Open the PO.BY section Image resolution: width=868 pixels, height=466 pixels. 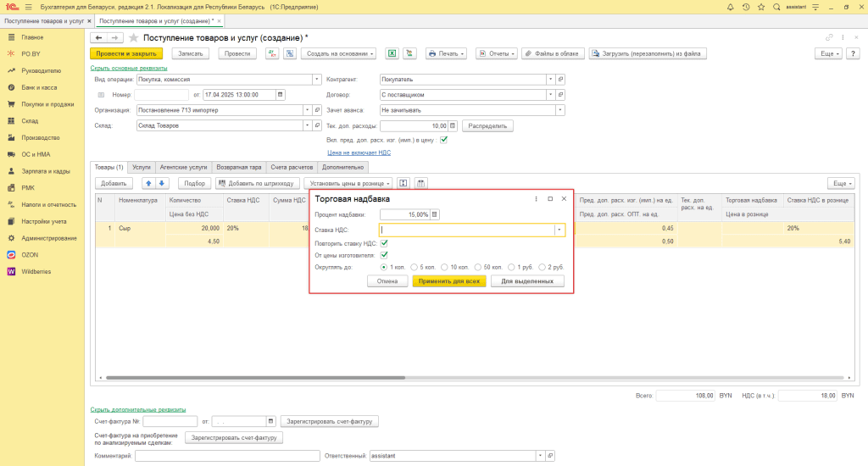pos(31,53)
